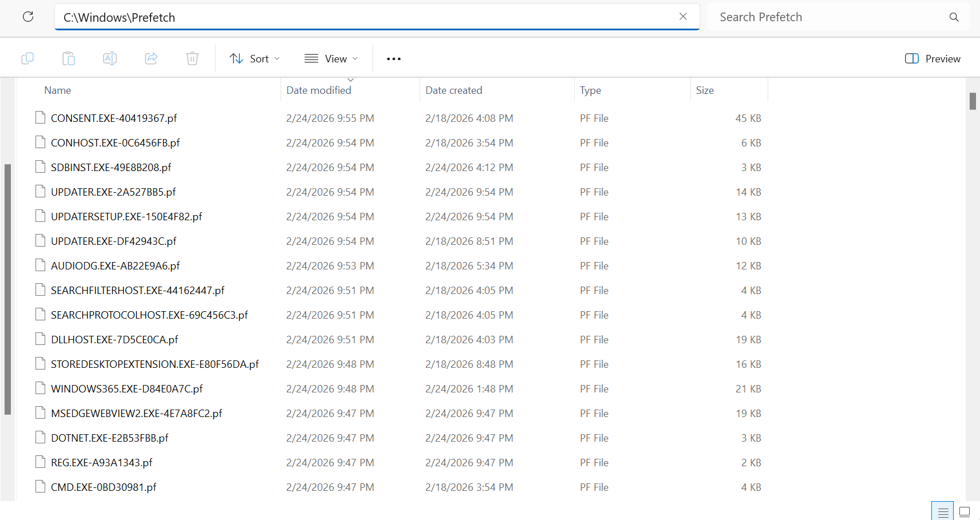This screenshot has height=520, width=980.
Task: Click PF File type of DLLHOST.EXE row
Action: point(594,340)
